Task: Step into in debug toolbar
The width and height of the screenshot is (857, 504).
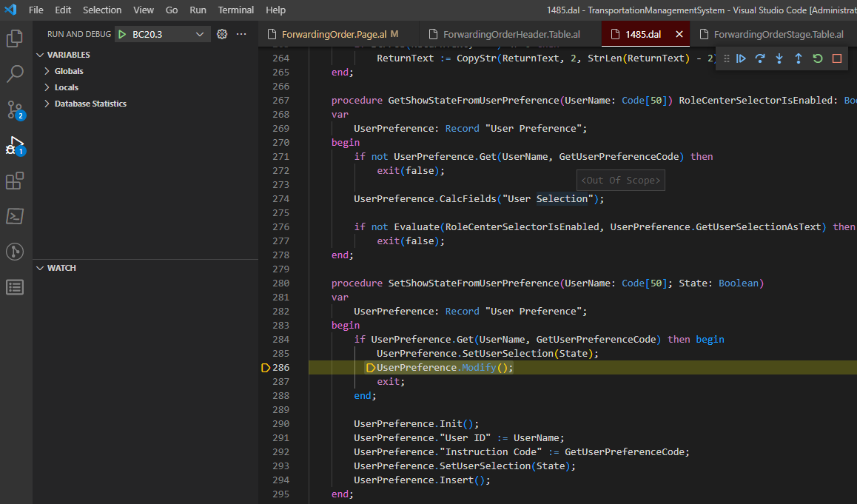Action: [x=779, y=58]
